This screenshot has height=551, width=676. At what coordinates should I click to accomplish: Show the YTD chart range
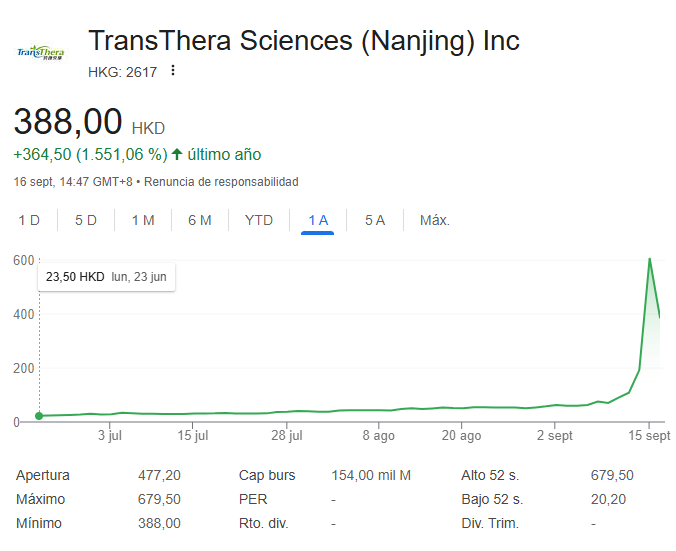pos(259,220)
